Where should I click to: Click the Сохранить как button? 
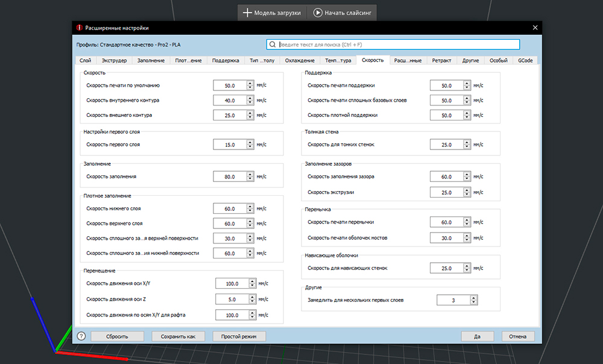[178, 336]
